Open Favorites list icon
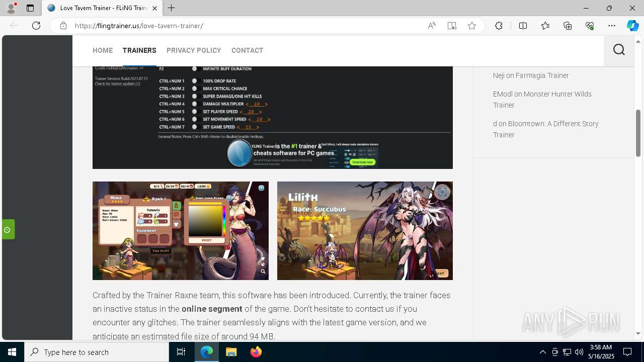This screenshot has width=644, height=362. (545, 26)
